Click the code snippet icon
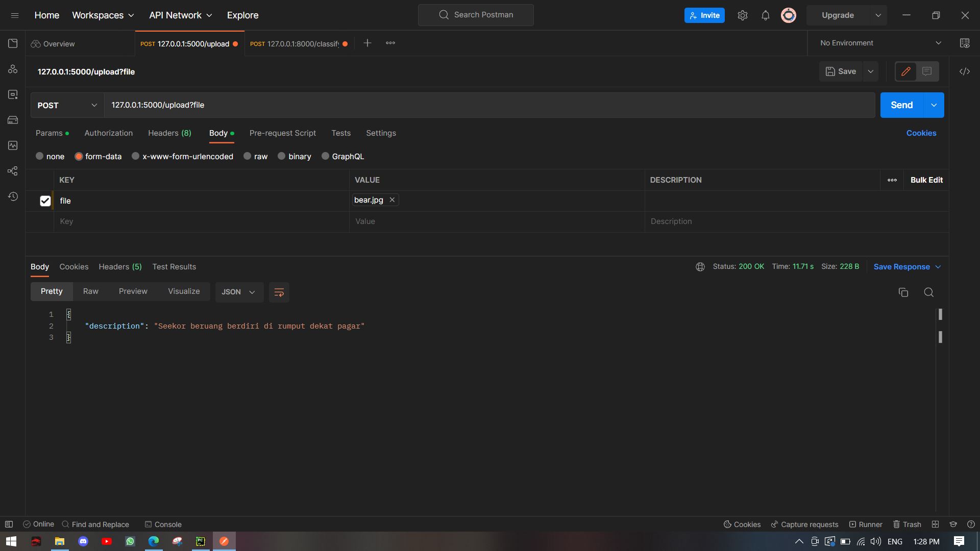This screenshot has width=980, height=551. point(964,71)
